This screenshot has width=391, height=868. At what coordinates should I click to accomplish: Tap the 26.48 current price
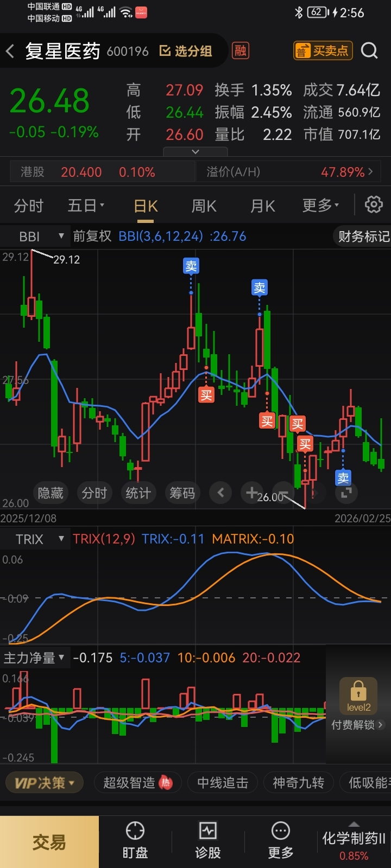pyautogui.click(x=49, y=101)
